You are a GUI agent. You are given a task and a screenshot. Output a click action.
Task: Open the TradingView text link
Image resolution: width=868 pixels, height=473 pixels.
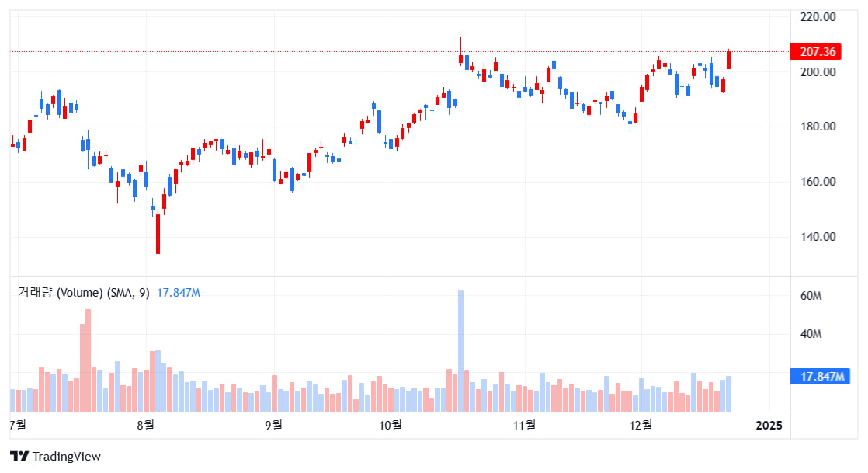(65, 457)
